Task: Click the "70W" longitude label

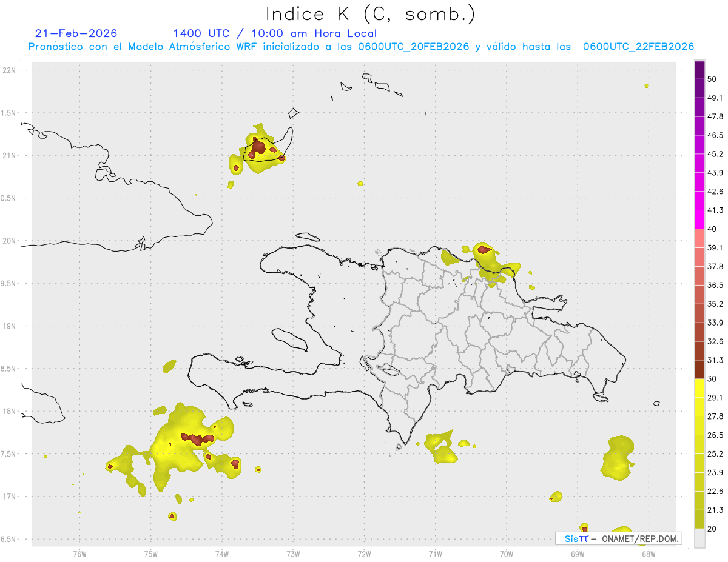Action: [507, 554]
